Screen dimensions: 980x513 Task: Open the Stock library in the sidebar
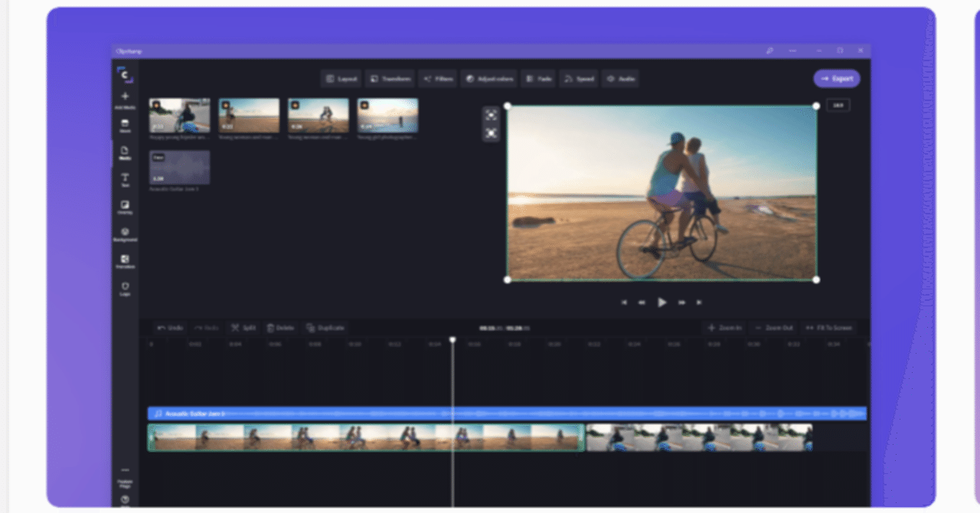point(125,126)
